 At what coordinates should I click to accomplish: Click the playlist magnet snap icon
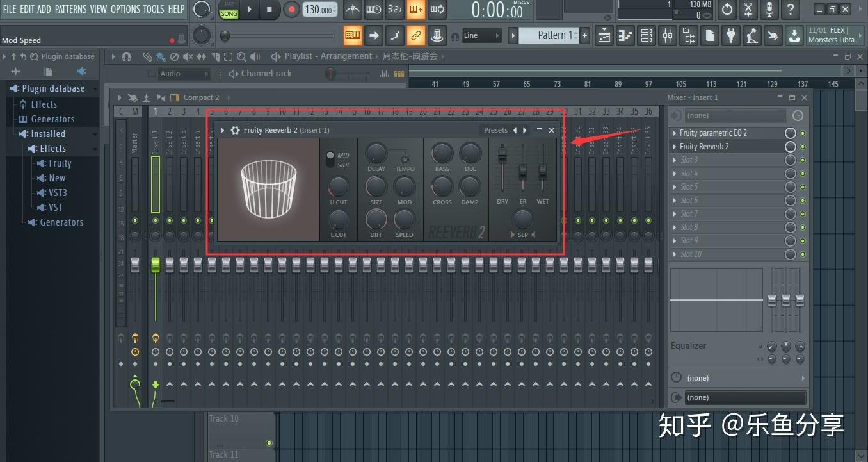click(x=126, y=56)
